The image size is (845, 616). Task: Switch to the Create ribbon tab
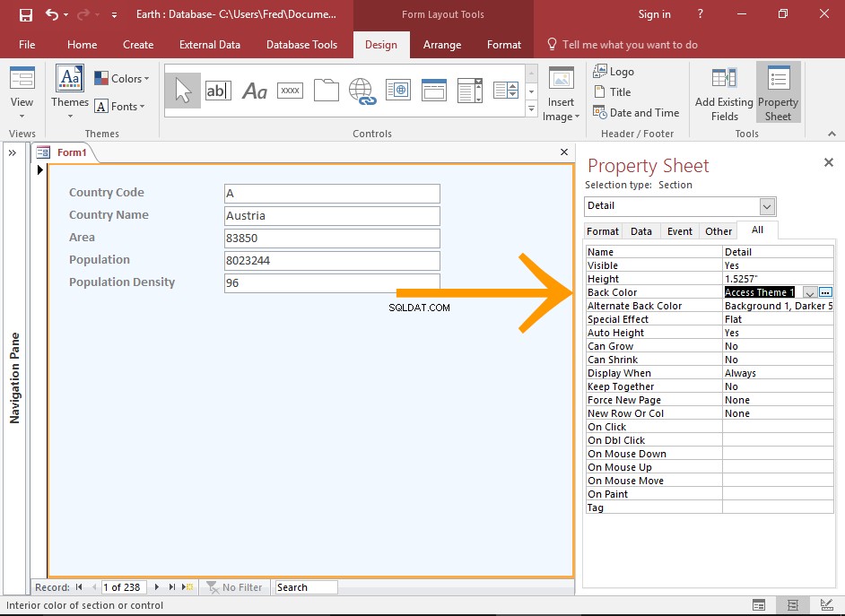[x=138, y=45]
